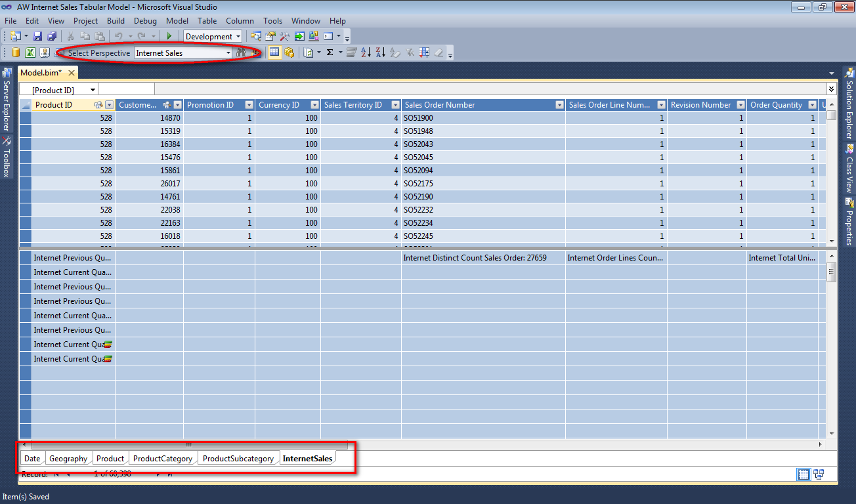856x504 pixels.
Task: Click the Sort Z to A icon
Action: click(x=381, y=52)
